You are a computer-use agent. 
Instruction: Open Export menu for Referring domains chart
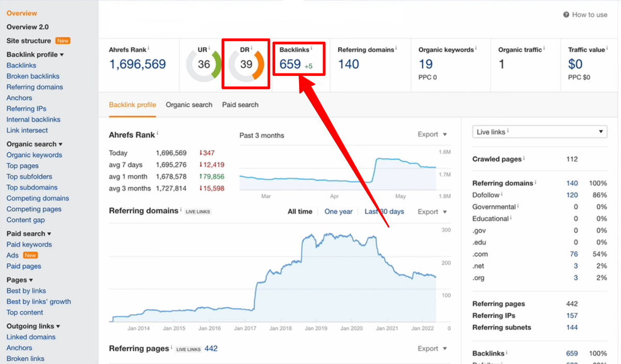(x=432, y=212)
